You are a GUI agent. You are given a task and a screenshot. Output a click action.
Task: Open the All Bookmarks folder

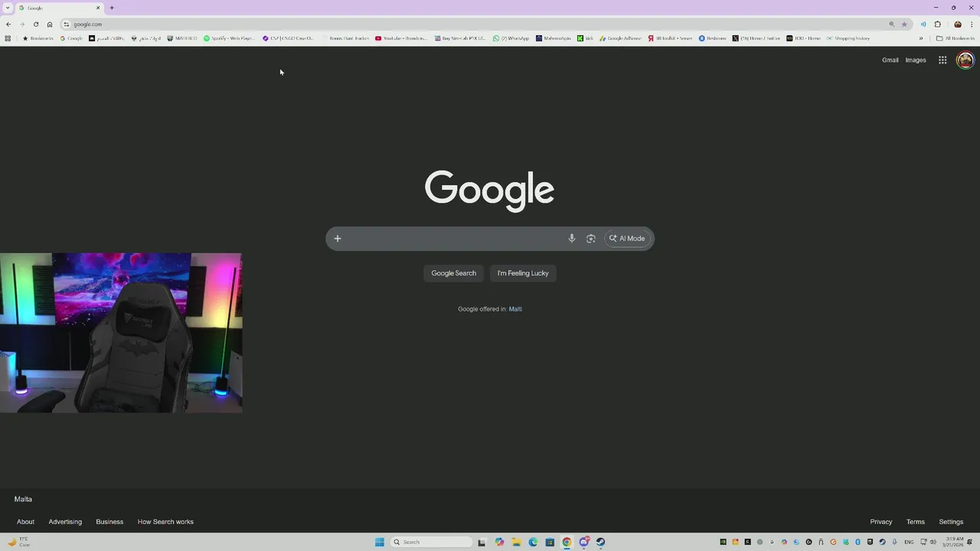955,38
